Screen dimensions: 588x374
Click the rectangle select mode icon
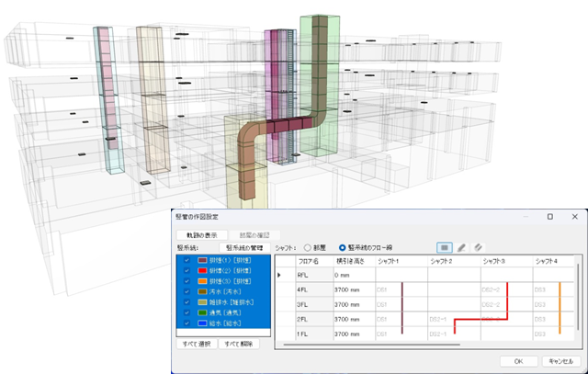tap(446, 246)
